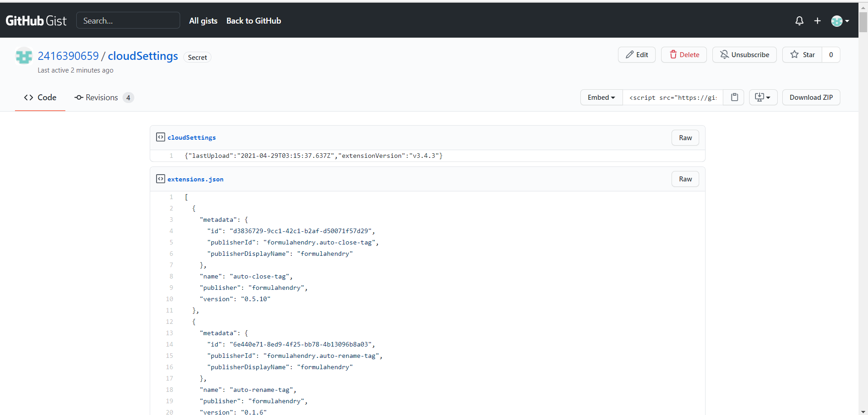Go to All gists

click(203, 21)
